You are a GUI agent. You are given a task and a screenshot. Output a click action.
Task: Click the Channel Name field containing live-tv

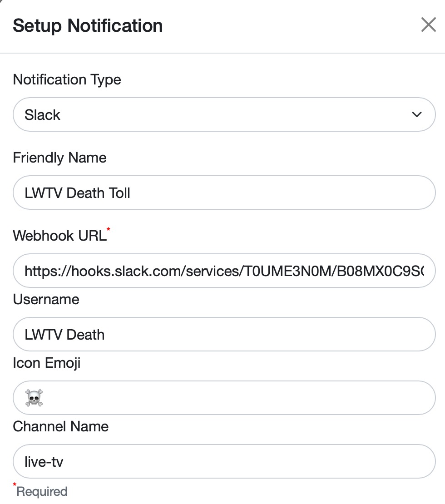point(224,462)
